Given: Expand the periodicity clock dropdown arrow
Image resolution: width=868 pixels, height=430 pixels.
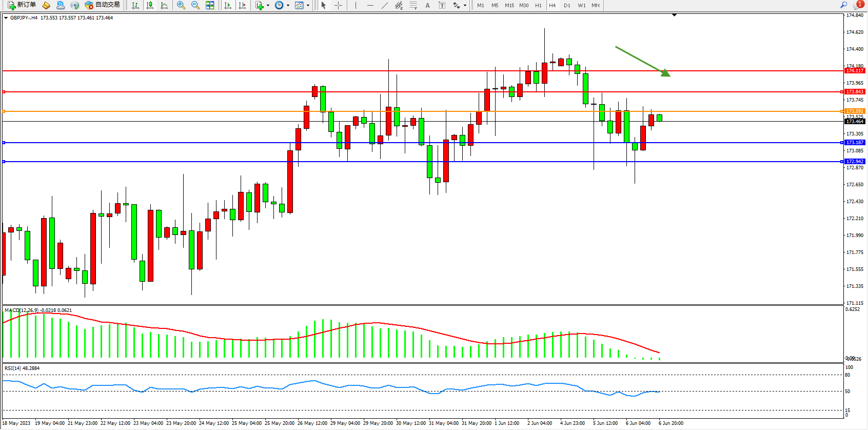Looking at the screenshot, I should (288, 5).
